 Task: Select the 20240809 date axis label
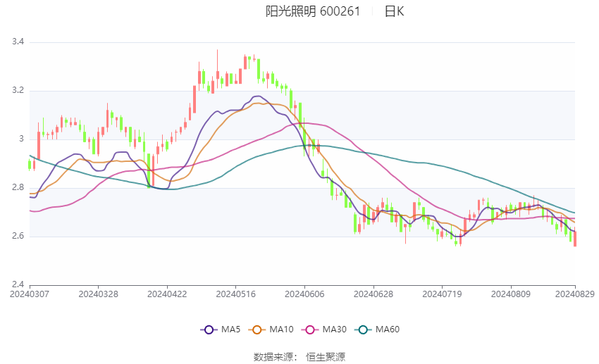[x=511, y=294]
